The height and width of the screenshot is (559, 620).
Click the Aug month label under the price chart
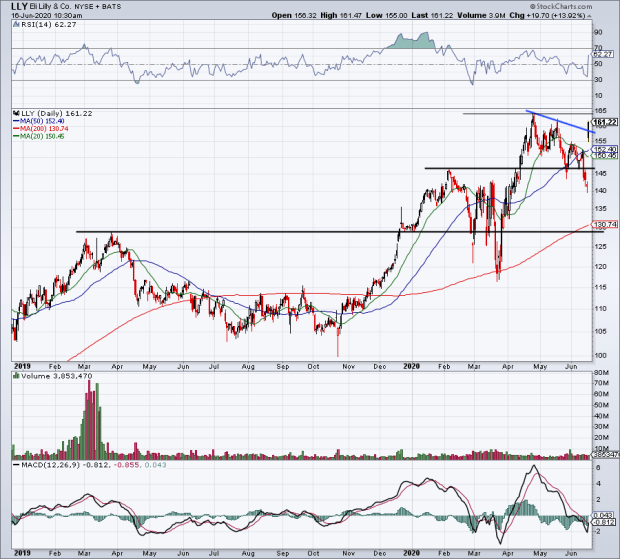click(248, 366)
